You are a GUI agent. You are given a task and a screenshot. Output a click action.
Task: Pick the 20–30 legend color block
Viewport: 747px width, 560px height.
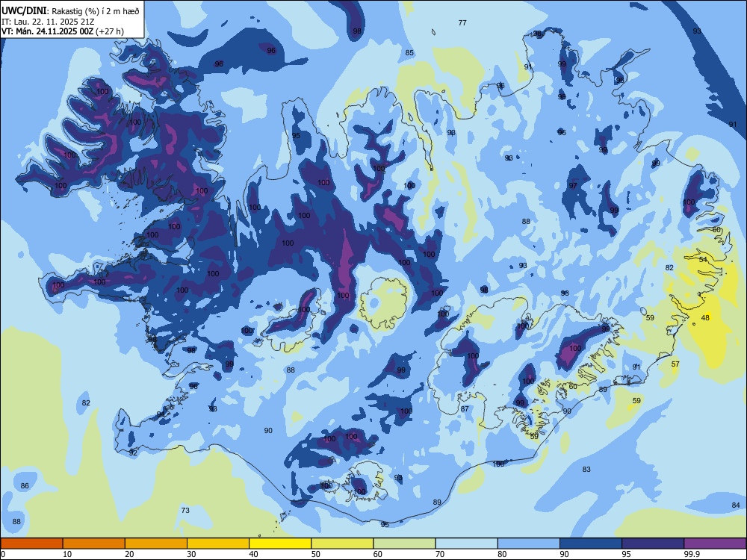156,544
